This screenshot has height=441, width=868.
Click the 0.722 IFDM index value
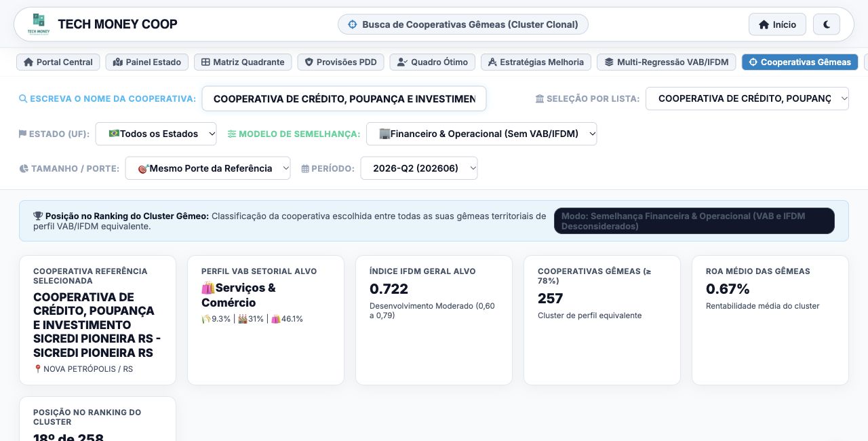[389, 289]
